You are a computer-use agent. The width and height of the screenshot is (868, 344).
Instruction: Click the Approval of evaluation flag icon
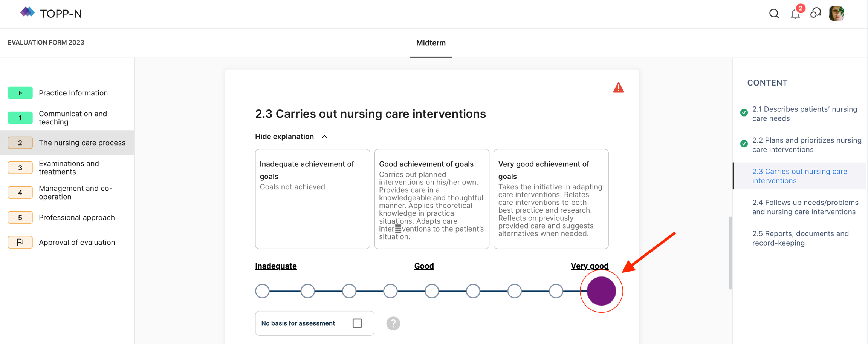pyautogui.click(x=20, y=242)
